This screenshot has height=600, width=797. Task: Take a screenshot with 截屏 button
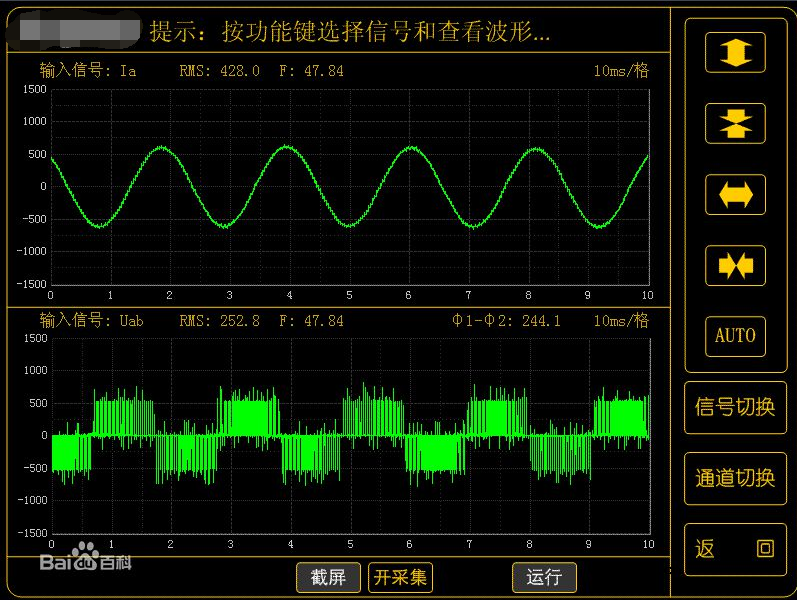pyautogui.click(x=328, y=577)
